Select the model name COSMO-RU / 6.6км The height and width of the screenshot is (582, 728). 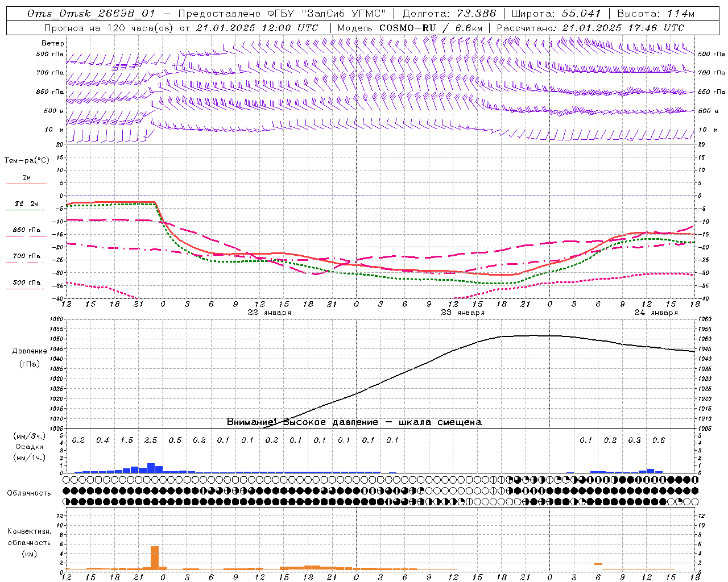tap(431, 28)
